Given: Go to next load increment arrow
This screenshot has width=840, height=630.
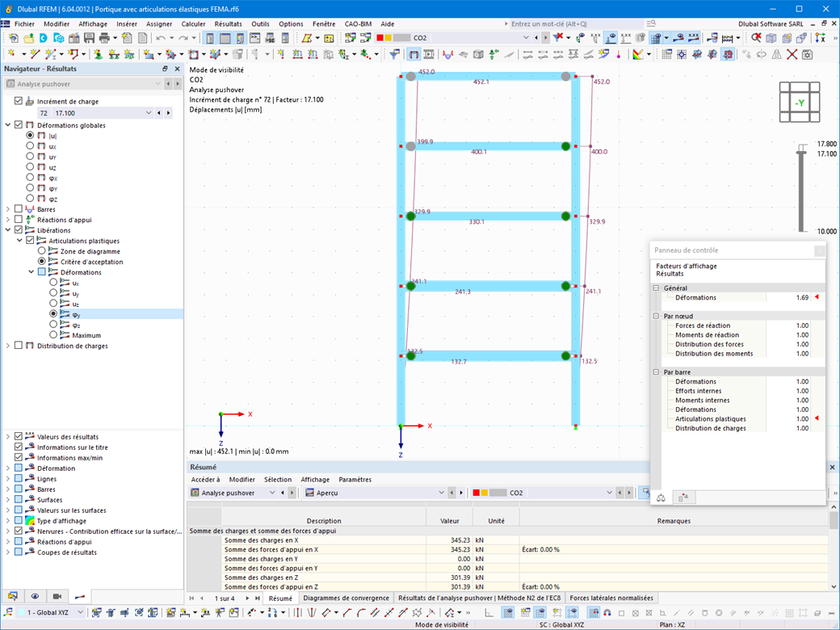Looking at the screenshot, I should click(x=168, y=113).
